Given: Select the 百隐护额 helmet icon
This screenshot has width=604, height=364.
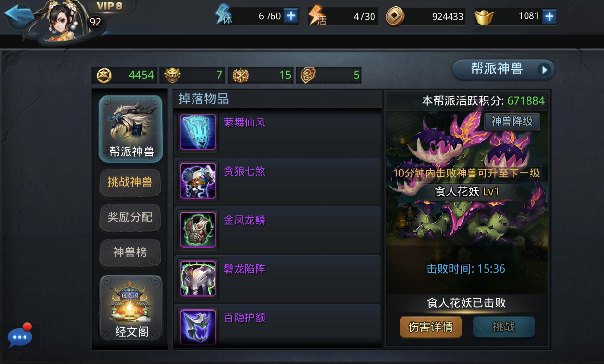Looking at the screenshot, I should pos(198,327).
